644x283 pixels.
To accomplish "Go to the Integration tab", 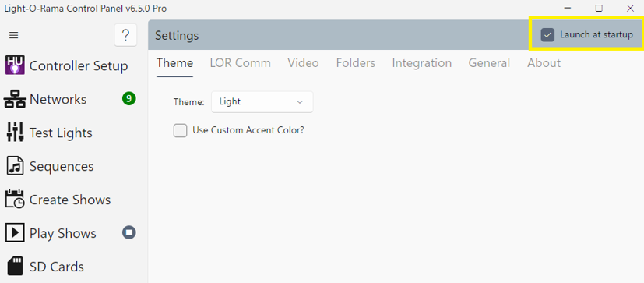I will point(422,63).
